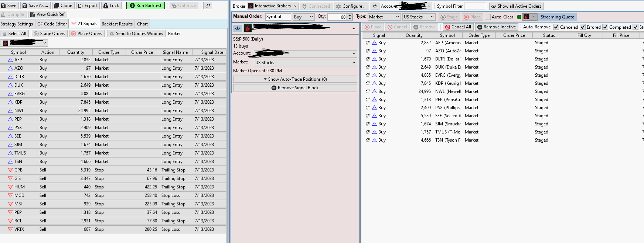Switch to Backtest Results tab

point(117,24)
